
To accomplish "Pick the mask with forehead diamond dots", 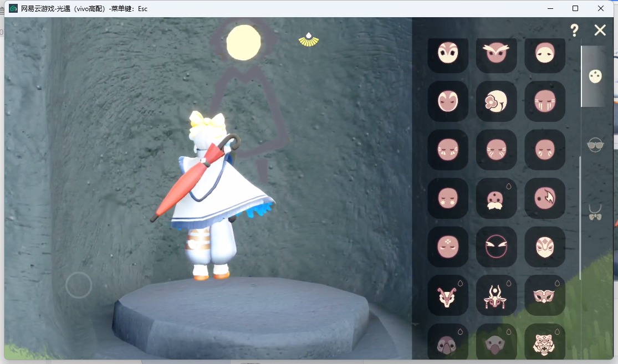I will point(448,247).
